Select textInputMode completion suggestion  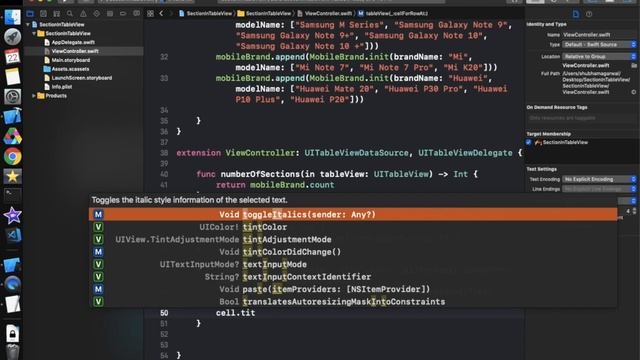point(353,264)
